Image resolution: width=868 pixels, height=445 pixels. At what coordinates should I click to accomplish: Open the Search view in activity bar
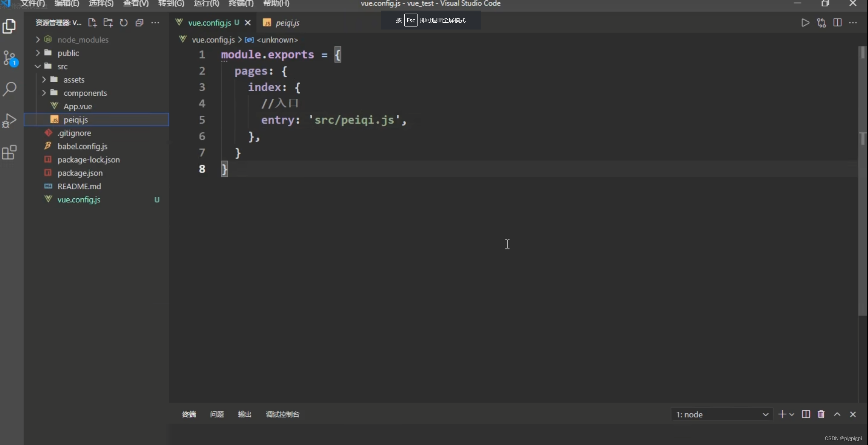9,89
